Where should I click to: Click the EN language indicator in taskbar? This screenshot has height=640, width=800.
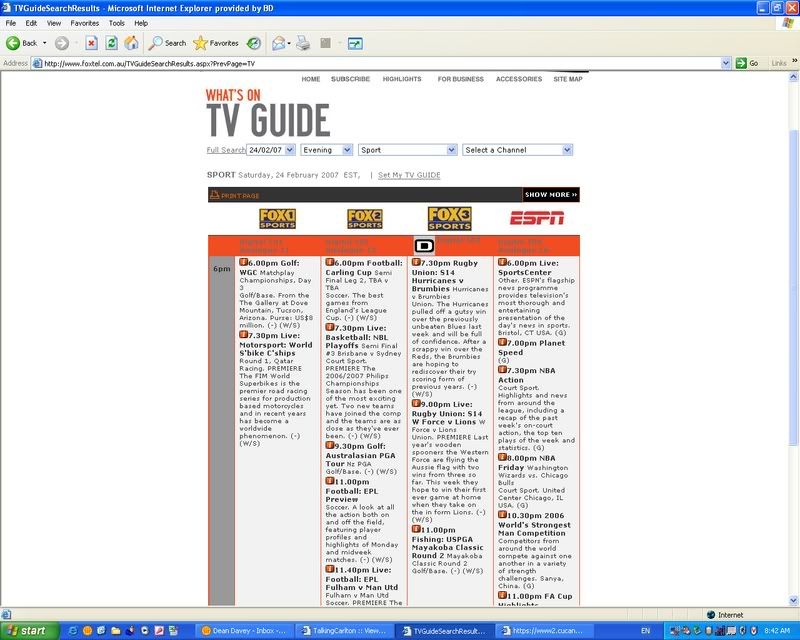coord(645,631)
